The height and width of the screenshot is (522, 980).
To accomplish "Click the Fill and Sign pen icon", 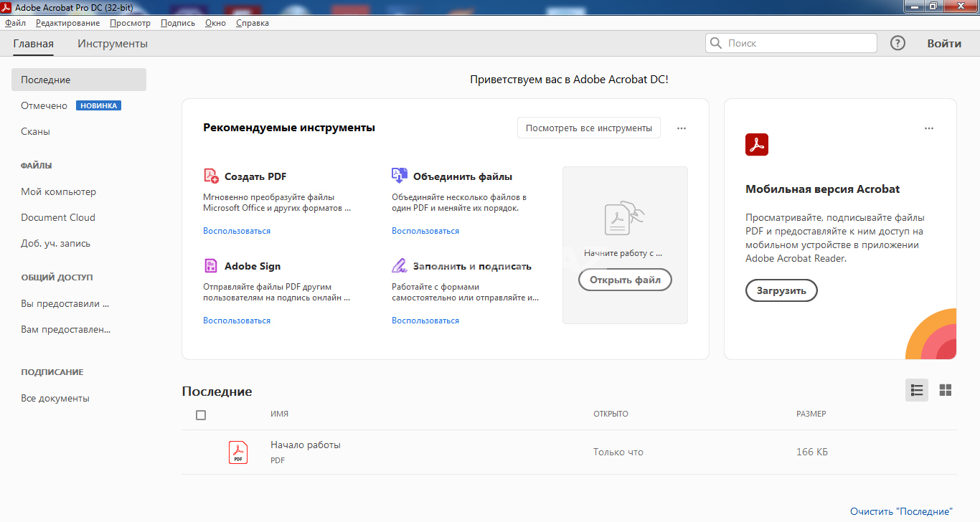I will coord(399,265).
